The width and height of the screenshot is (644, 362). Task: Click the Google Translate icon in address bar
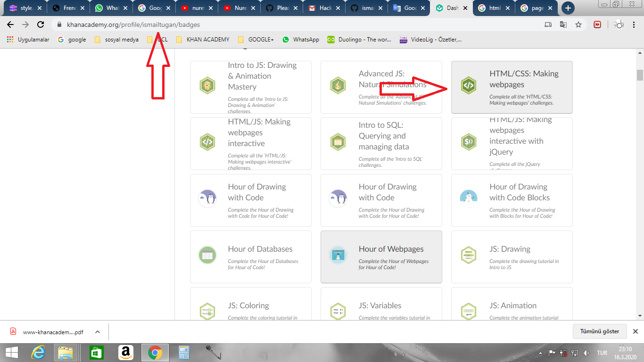click(x=563, y=25)
